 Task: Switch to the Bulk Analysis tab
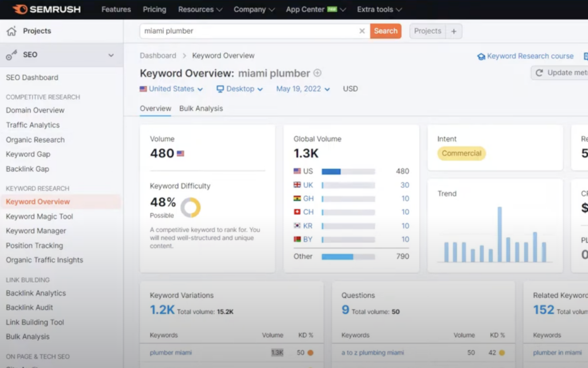pyautogui.click(x=201, y=109)
